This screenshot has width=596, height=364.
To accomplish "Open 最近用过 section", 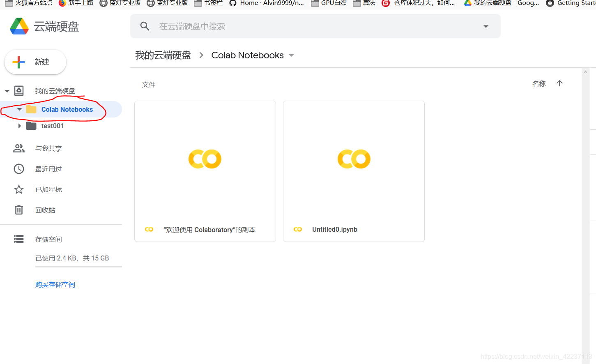I will (48, 169).
